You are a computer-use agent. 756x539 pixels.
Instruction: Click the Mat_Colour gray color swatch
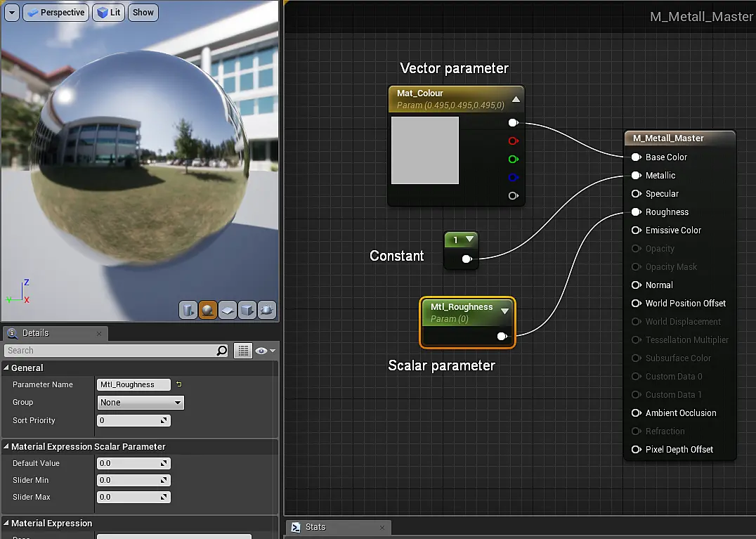pyautogui.click(x=425, y=150)
